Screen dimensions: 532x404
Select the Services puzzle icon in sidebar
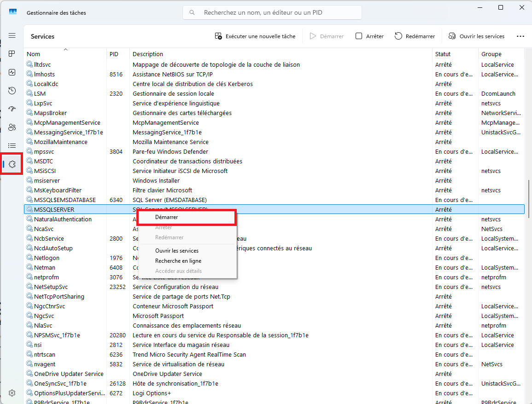click(x=12, y=164)
